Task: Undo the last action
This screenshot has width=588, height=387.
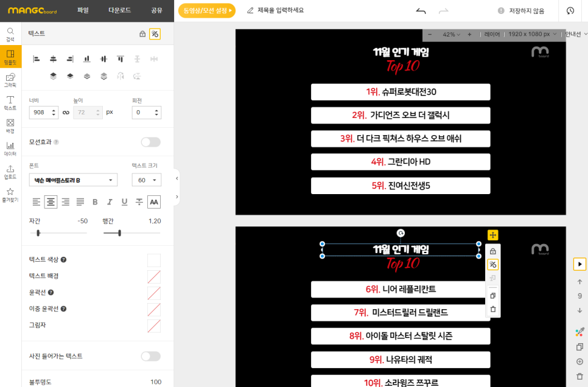Action: [x=421, y=11]
